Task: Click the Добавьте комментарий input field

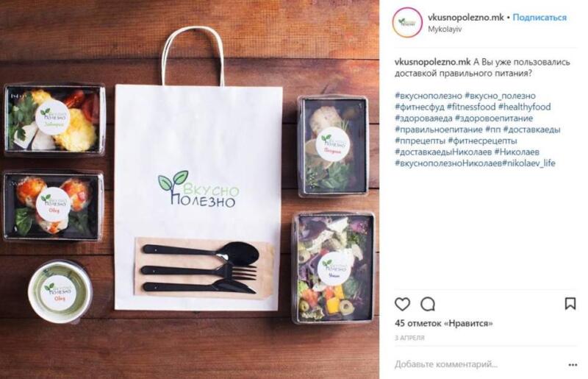Action: 476,364
